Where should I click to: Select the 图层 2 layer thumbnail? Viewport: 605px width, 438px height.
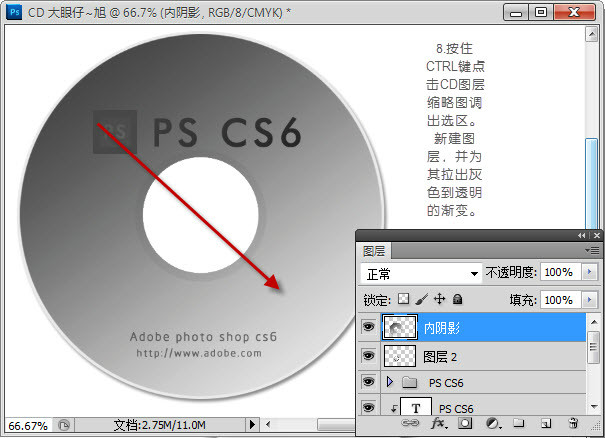pos(399,355)
